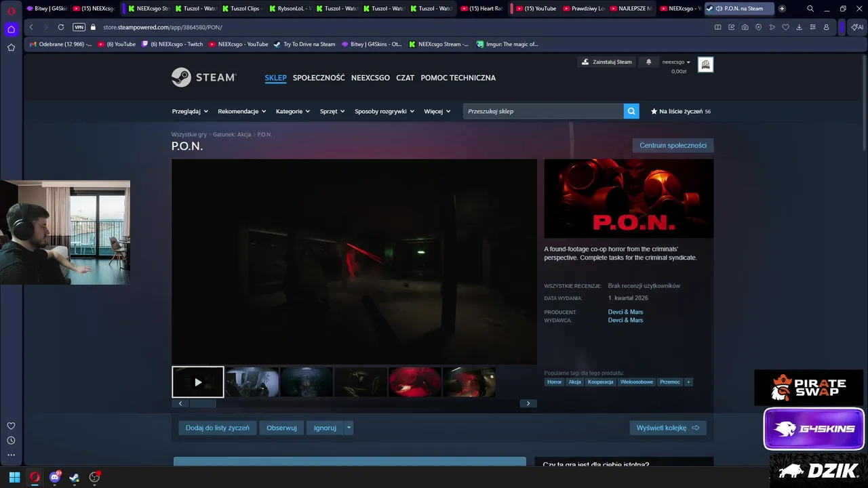Expand the Kategorie dropdown
The height and width of the screenshot is (488, 868).
293,111
